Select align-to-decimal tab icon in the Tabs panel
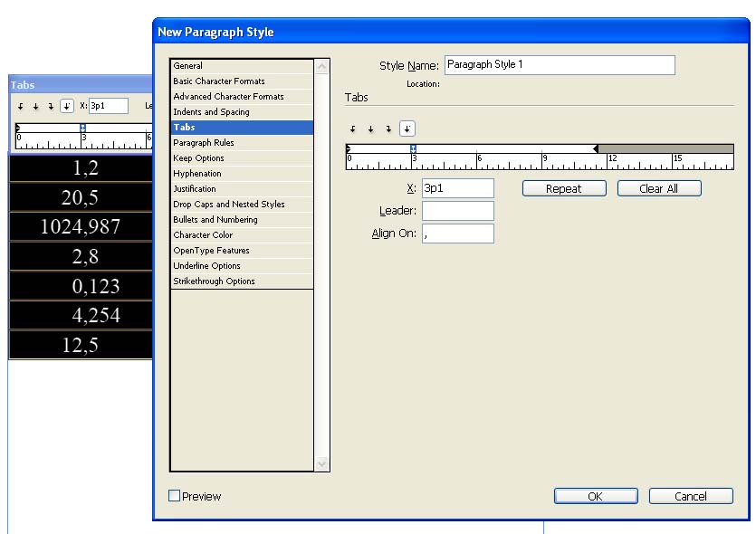 [66, 106]
